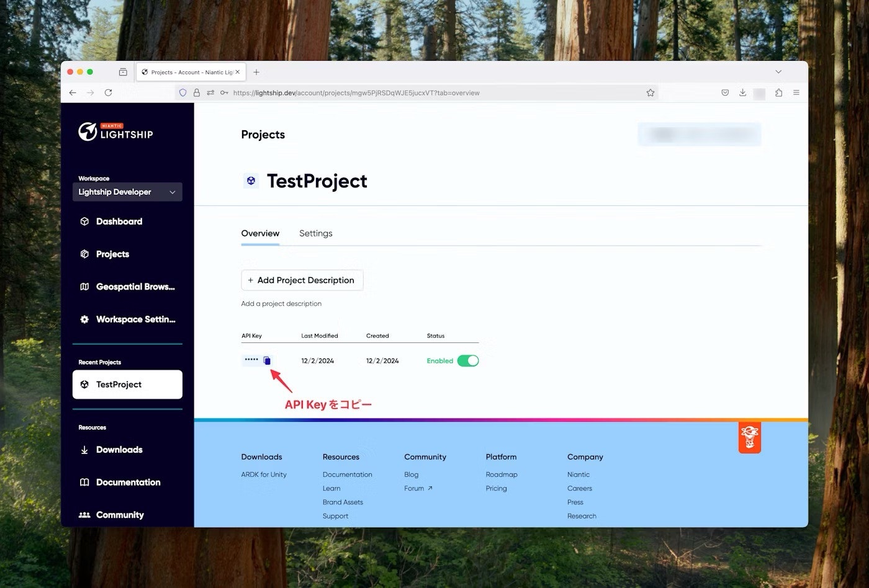Screen dimensions: 869x588
Task: Open the Careers footer link
Action: 580,488
